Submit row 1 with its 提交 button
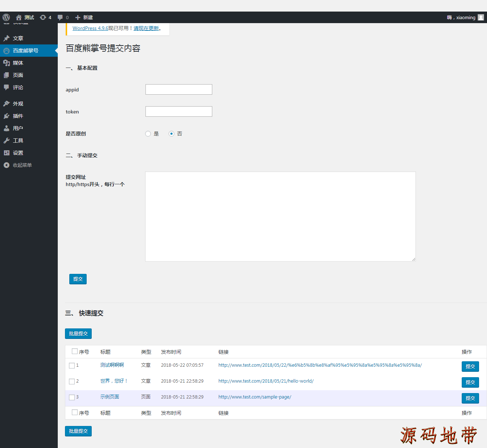This screenshot has height=448, width=487. click(x=470, y=366)
